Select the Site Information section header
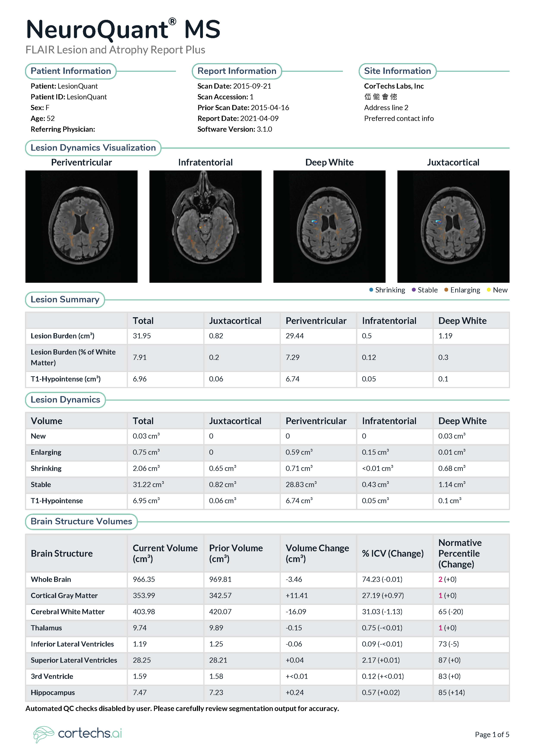 (x=397, y=71)
